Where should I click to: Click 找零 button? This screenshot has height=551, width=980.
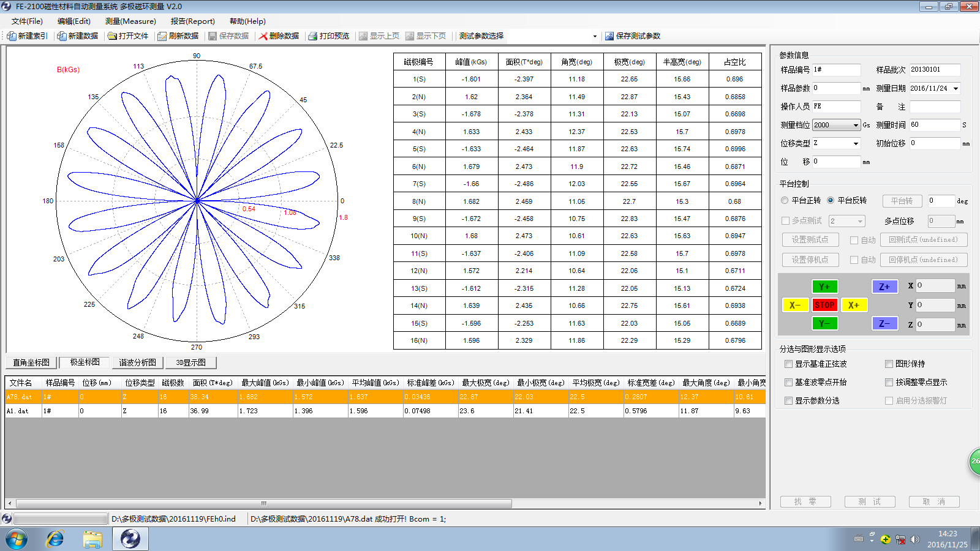pyautogui.click(x=805, y=501)
